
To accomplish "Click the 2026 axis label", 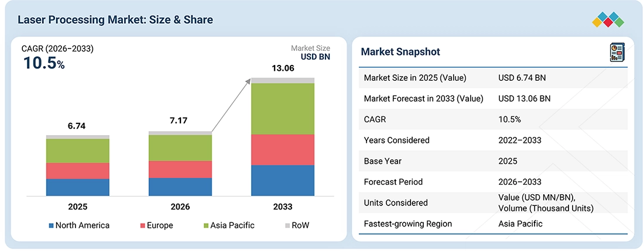I will coord(180,207).
